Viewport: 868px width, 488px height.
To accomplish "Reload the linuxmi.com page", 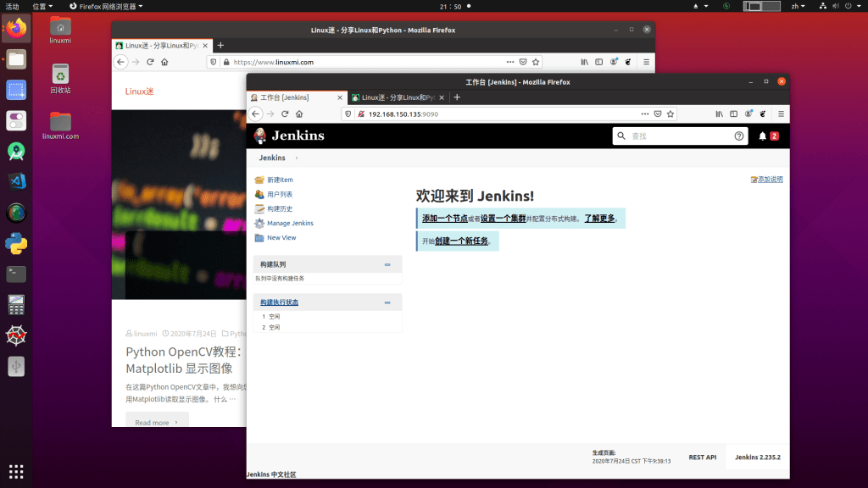I will point(150,62).
